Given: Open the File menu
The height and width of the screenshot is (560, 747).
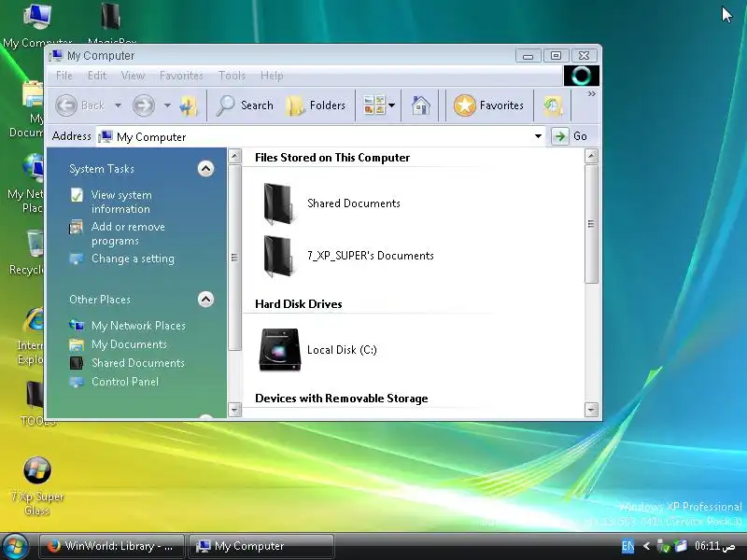Looking at the screenshot, I should pos(64,76).
